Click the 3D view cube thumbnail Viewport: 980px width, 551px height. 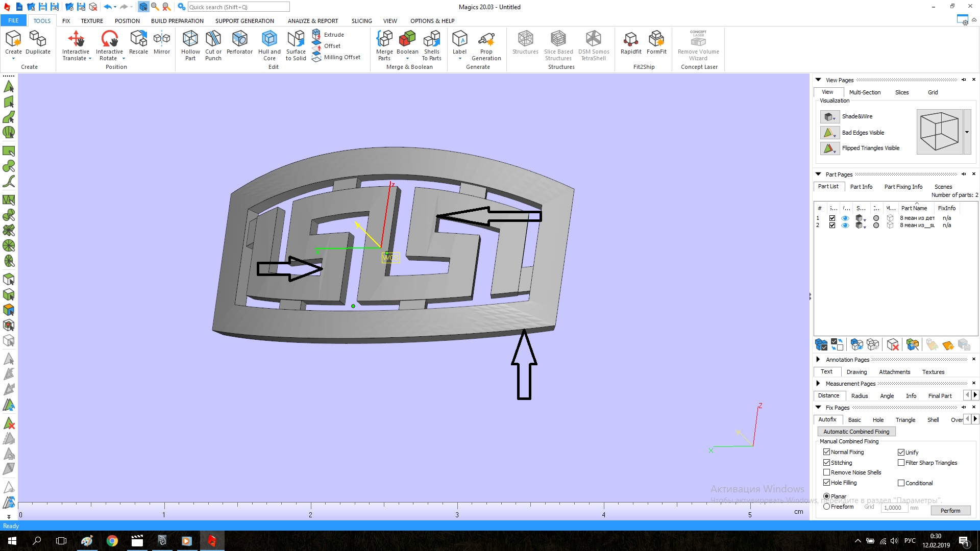[940, 132]
